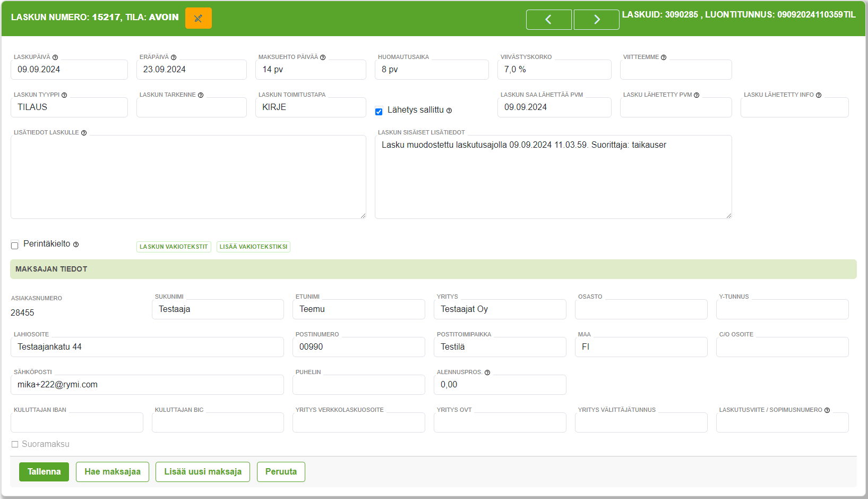Click the Viivästyskorko field
Viewport: 868px width, 499px height.
click(554, 70)
